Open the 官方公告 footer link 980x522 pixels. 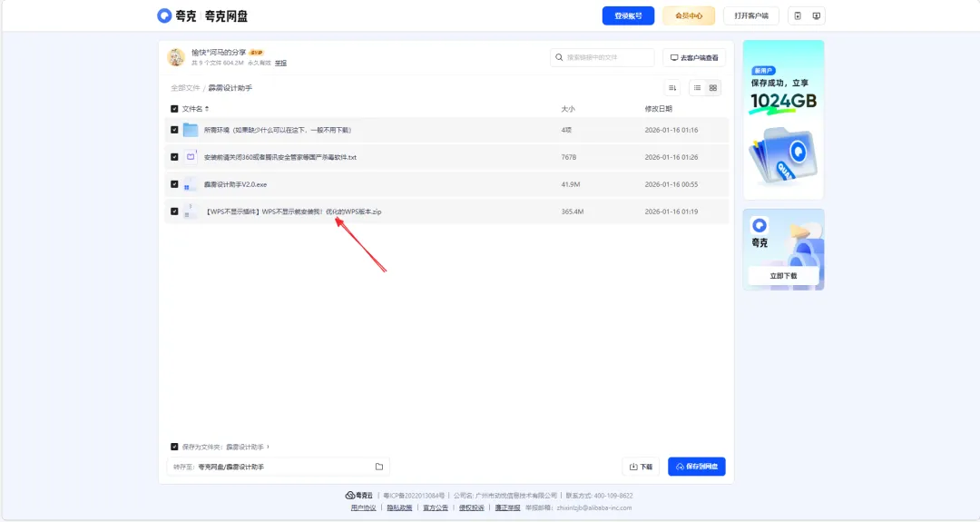click(436, 508)
